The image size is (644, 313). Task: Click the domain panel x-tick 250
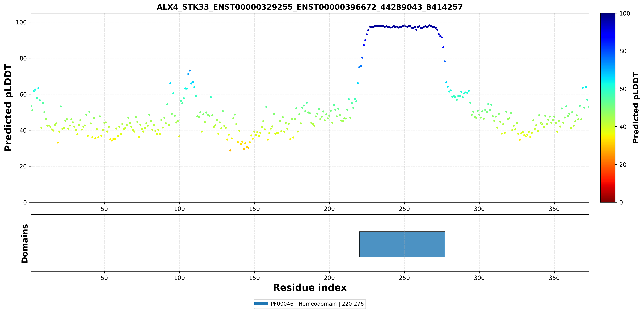point(404,278)
